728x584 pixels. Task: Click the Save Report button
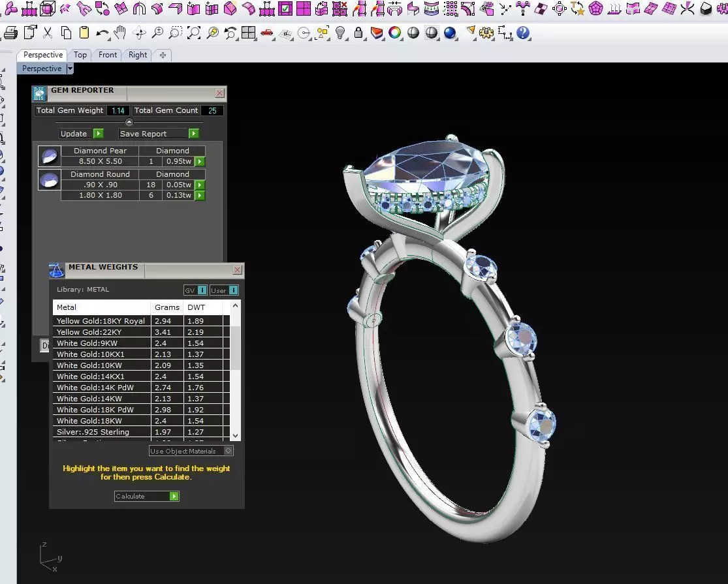tap(159, 134)
